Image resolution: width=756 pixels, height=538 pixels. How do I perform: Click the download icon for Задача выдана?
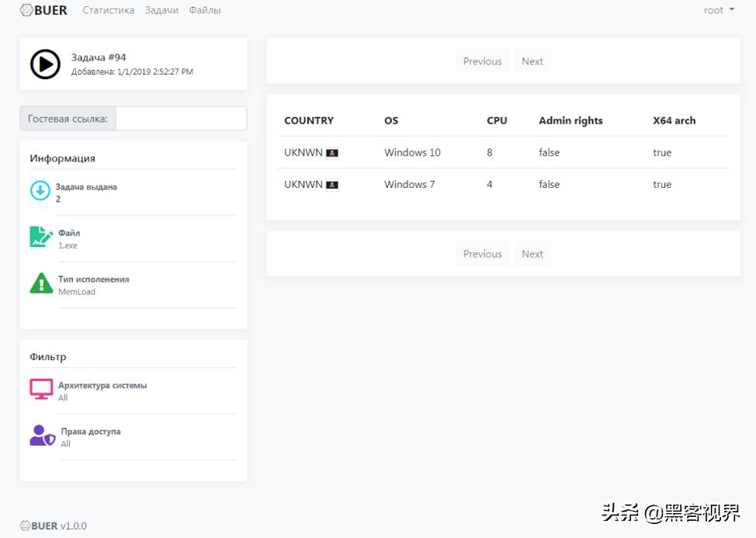pyautogui.click(x=40, y=190)
